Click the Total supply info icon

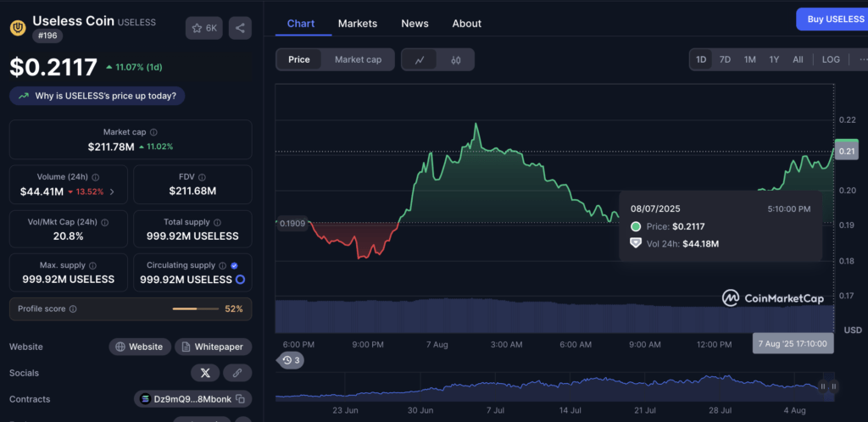217,222
